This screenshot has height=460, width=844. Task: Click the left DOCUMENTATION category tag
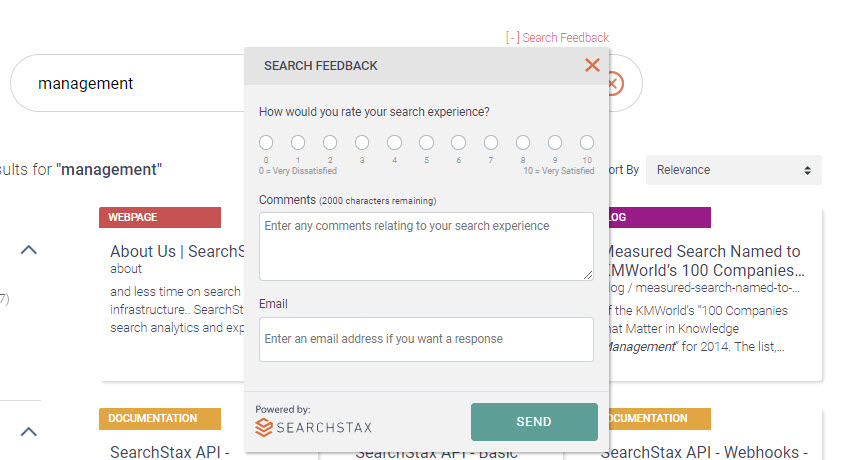pos(160,419)
